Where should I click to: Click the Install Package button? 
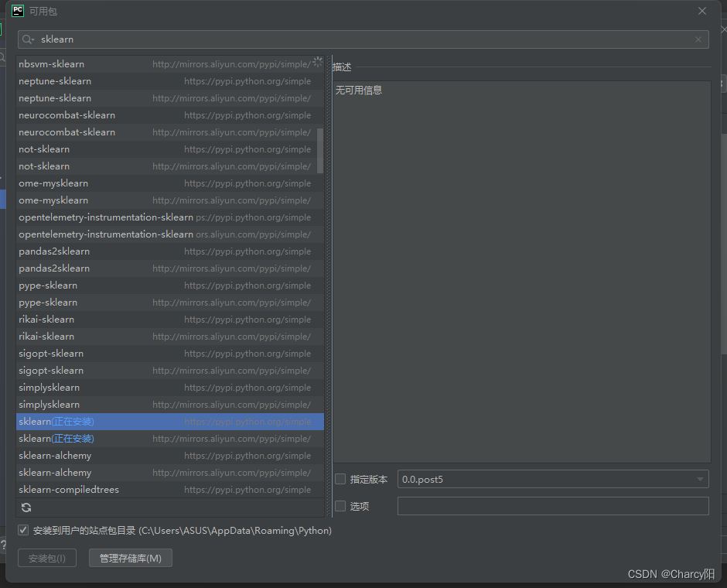coord(47,558)
